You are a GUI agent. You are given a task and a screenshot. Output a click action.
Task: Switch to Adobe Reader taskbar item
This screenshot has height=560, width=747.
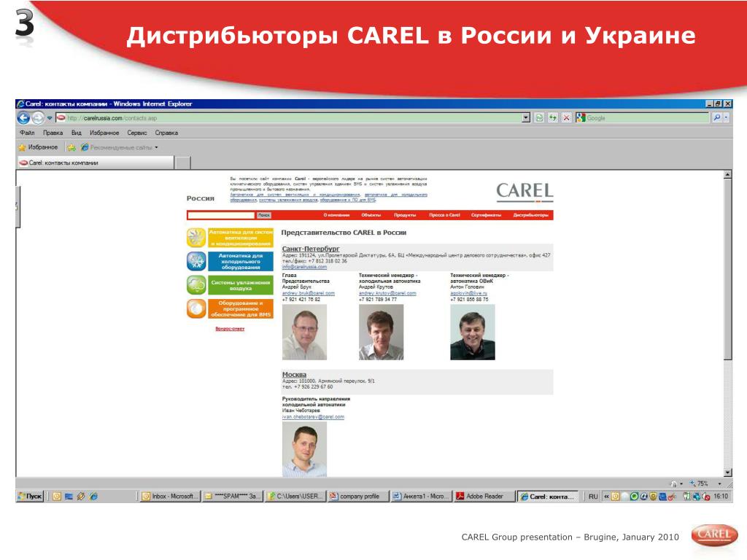pyautogui.click(x=484, y=496)
